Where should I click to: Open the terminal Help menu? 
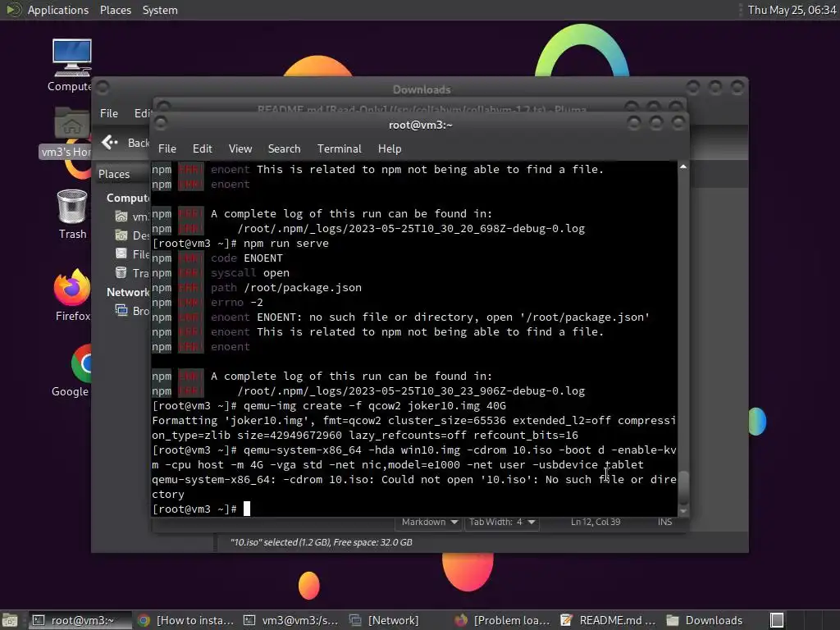[390, 148]
